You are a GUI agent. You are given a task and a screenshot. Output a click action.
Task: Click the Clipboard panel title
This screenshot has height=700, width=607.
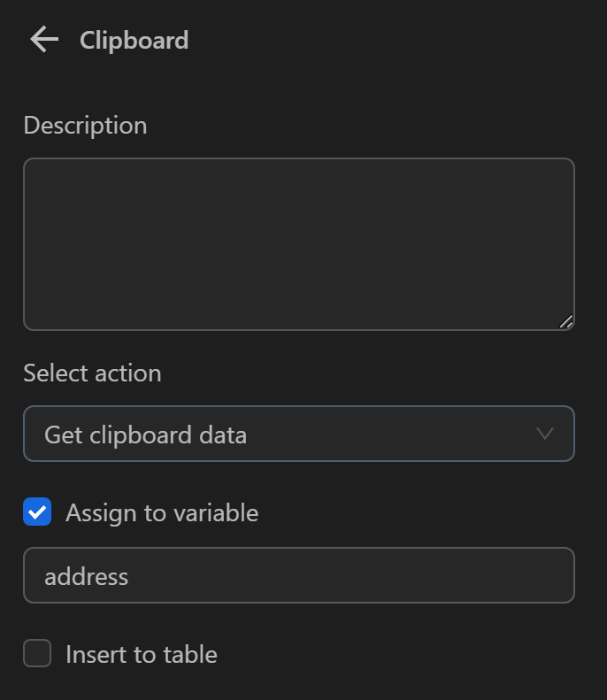(x=134, y=40)
